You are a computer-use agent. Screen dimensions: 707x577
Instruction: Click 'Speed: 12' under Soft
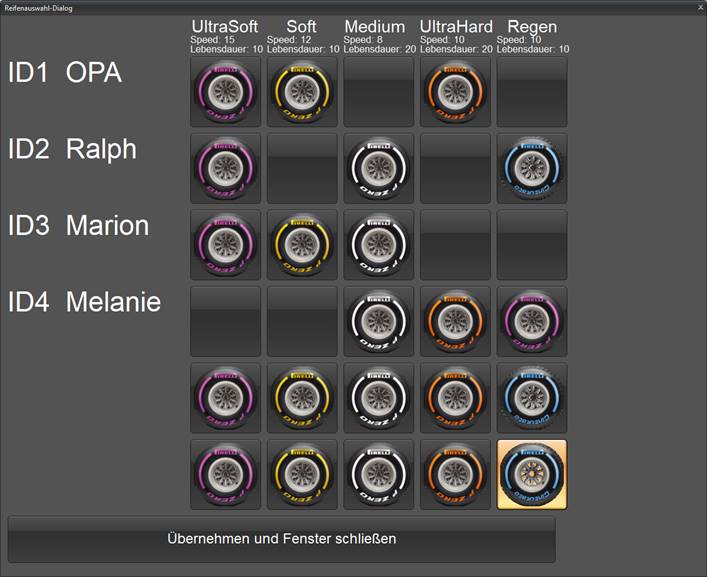289,40
